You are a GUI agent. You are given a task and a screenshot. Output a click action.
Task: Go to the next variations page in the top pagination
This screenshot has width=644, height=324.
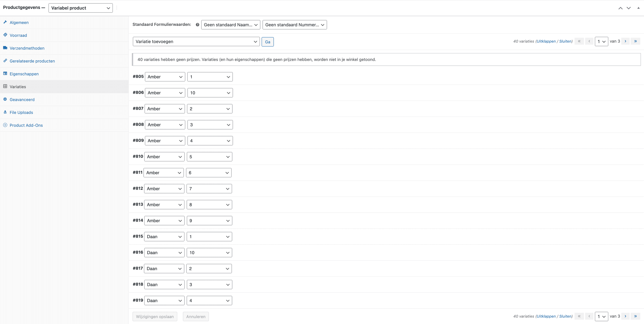click(626, 41)
